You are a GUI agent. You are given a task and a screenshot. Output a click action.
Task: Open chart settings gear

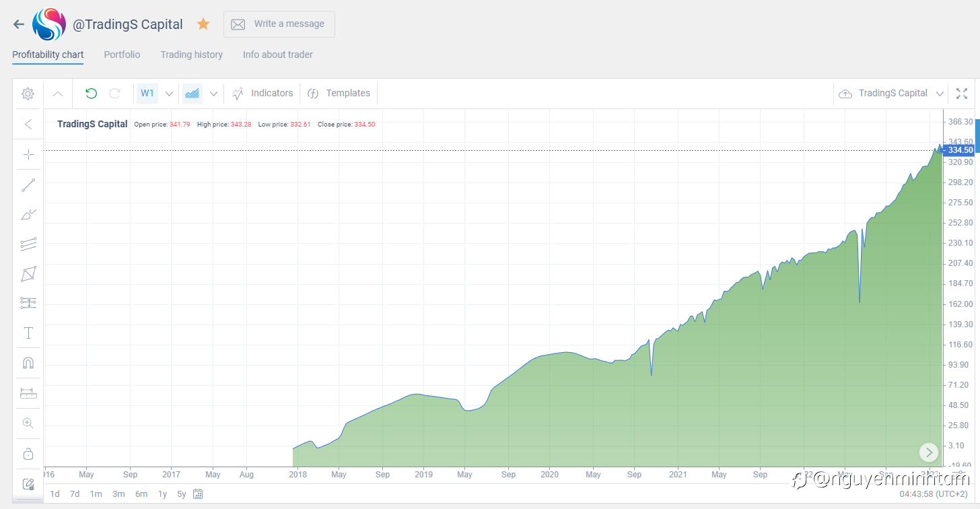click(x=28, y=94)
